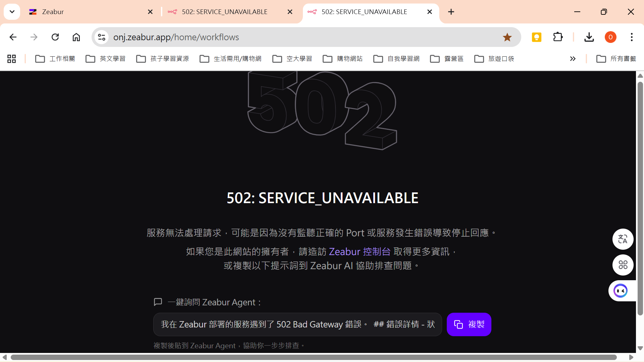The image size is (644, 362).
Task: Go back to the previous page
Action: pos(13,37)
